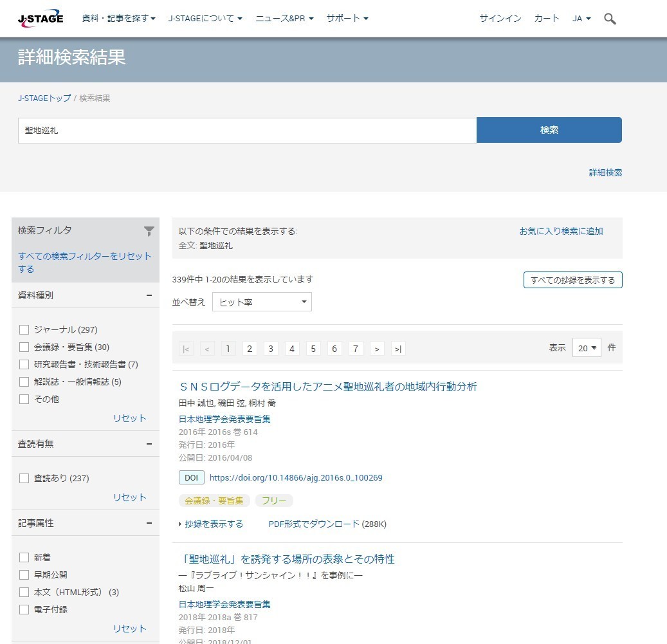Reset the 資料種別 filter via リセット
Image resolution: width=667 pixels, height=644 pixels.
tap(129, 418)
